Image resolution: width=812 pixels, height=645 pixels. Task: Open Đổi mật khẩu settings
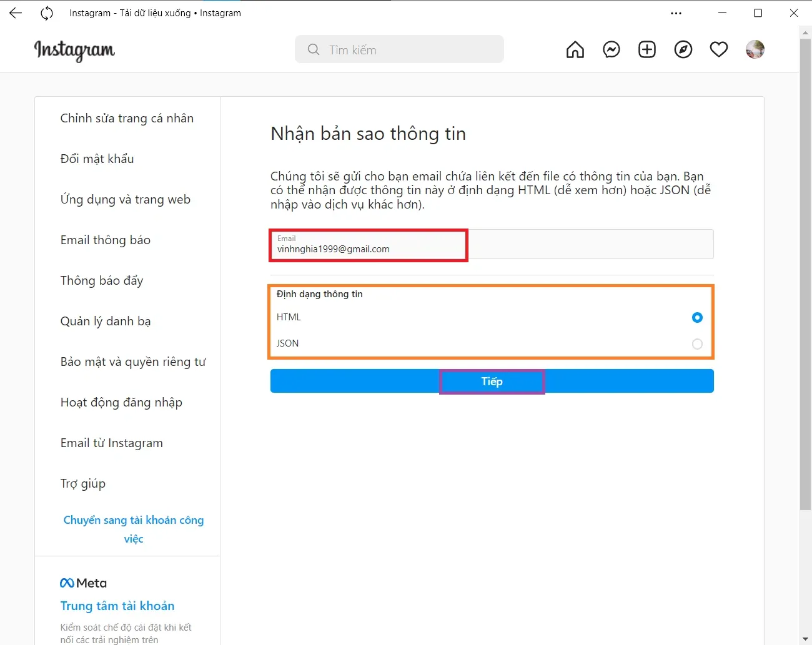click(x=97, y=159)
